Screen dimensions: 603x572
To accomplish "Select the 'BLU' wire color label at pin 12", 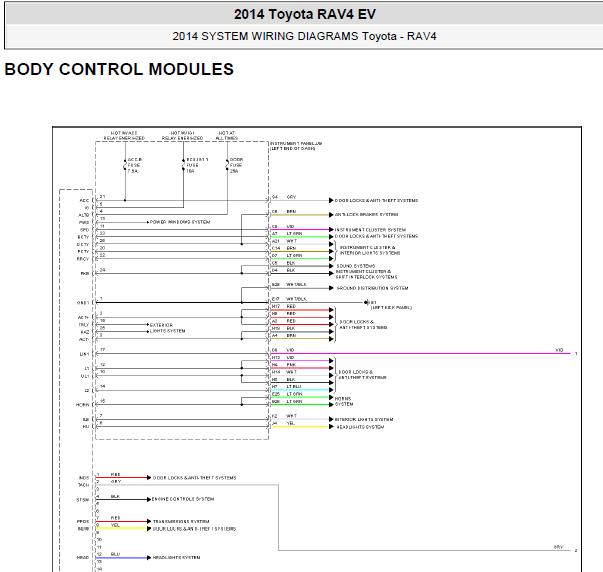I will click(115, 554).
